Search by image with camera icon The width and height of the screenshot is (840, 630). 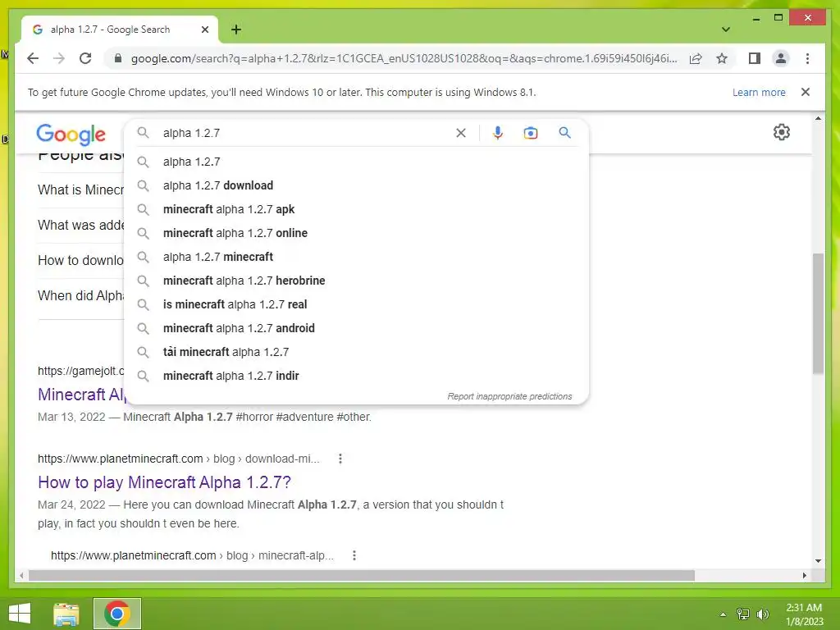(x=531, y=133)
